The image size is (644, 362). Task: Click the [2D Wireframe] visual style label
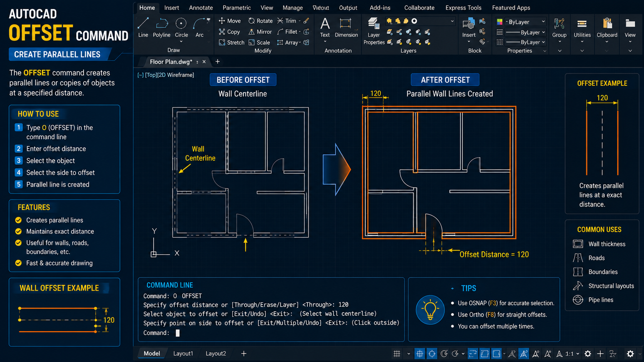click(x=176, y=75)
